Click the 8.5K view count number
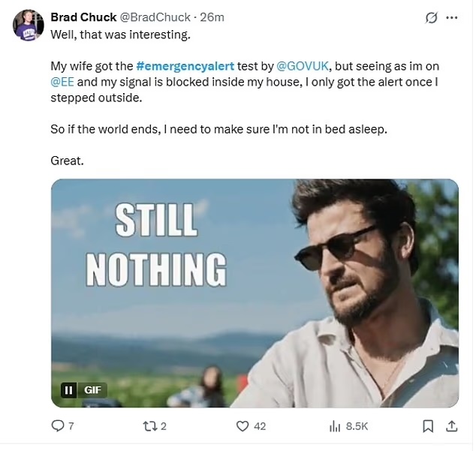The width and height of the screenshot is (476, 451). (x=357, y=426)
